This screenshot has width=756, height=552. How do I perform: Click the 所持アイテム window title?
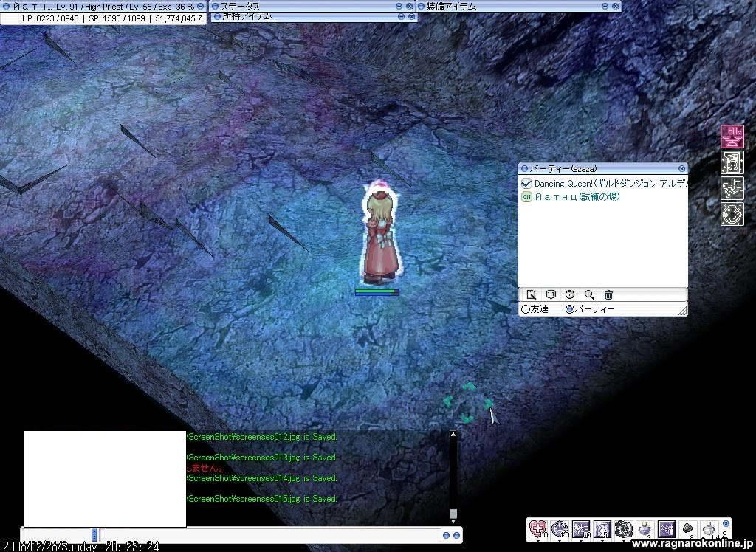(x=247, y=16)
